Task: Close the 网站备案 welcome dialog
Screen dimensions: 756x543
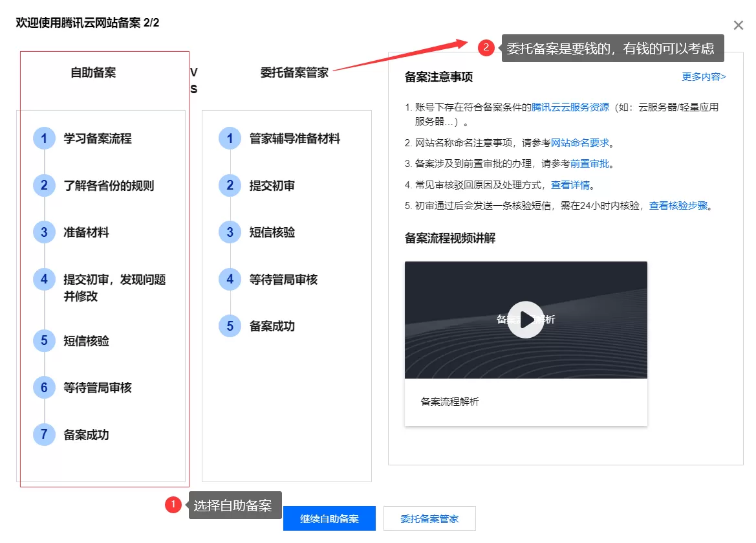Action: click(738, 25)
